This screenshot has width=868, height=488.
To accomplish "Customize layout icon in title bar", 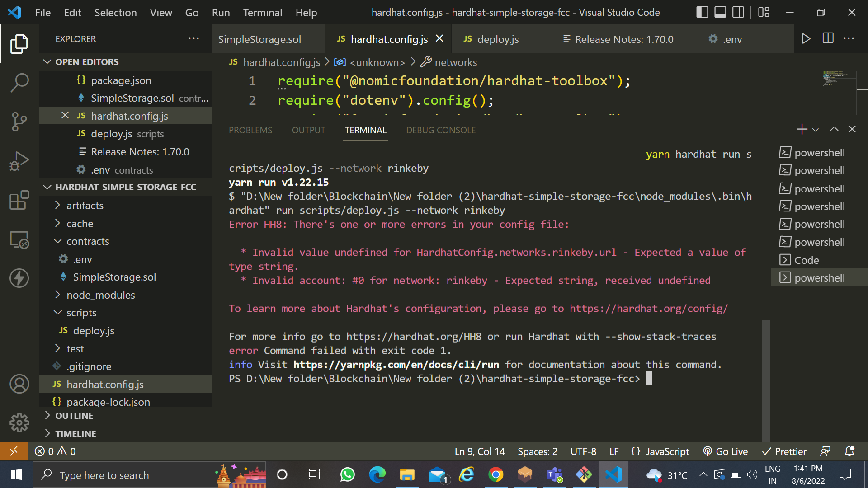I will tap(764, 12).
